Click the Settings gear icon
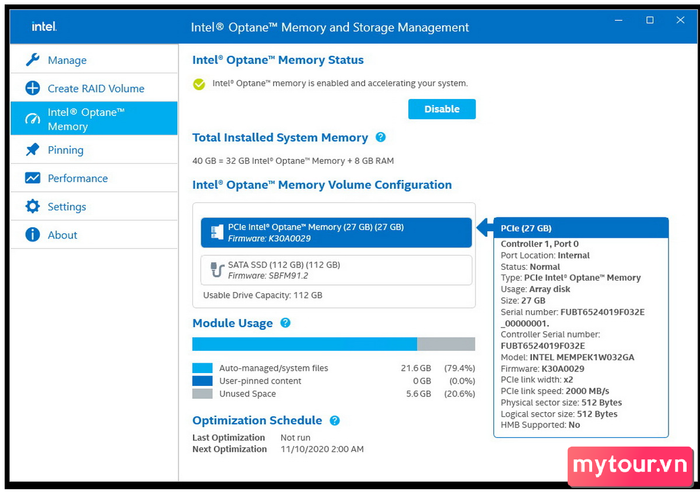The width and height of the screenshot is (700, 496). pyautogui.click(x=32, y=207)
